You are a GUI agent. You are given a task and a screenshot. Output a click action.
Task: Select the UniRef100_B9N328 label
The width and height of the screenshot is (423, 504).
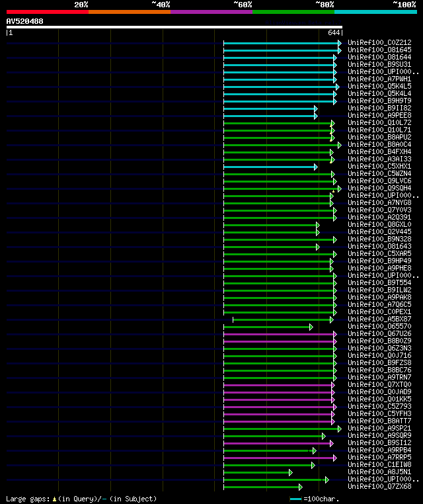[379, 239]
